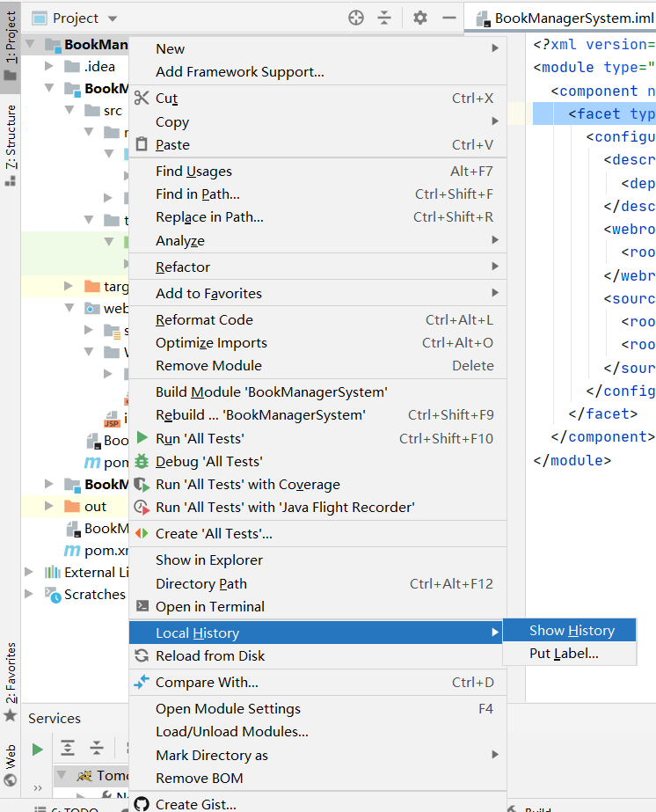Expand the .idea folder node
The height and width of the screenshot is (812, 656).
click(x=49, y=66)
